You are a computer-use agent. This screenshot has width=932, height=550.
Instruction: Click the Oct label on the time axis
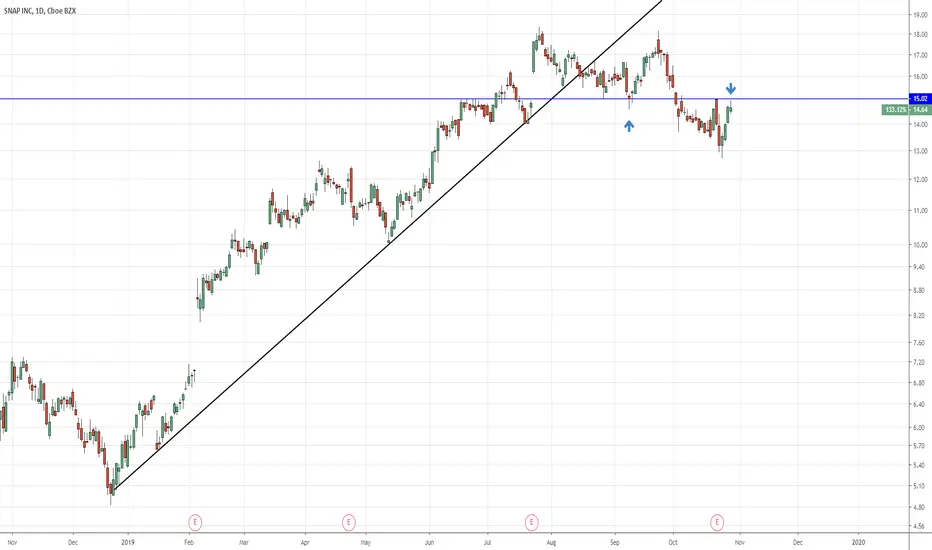pyautogui.click(x=673, y=542)
